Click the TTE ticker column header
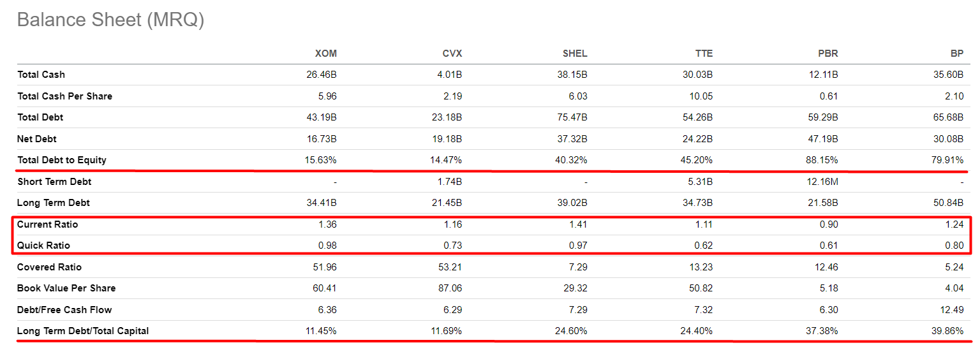Image resolution: width=980 pixels, height=352 pixels. 704,54
